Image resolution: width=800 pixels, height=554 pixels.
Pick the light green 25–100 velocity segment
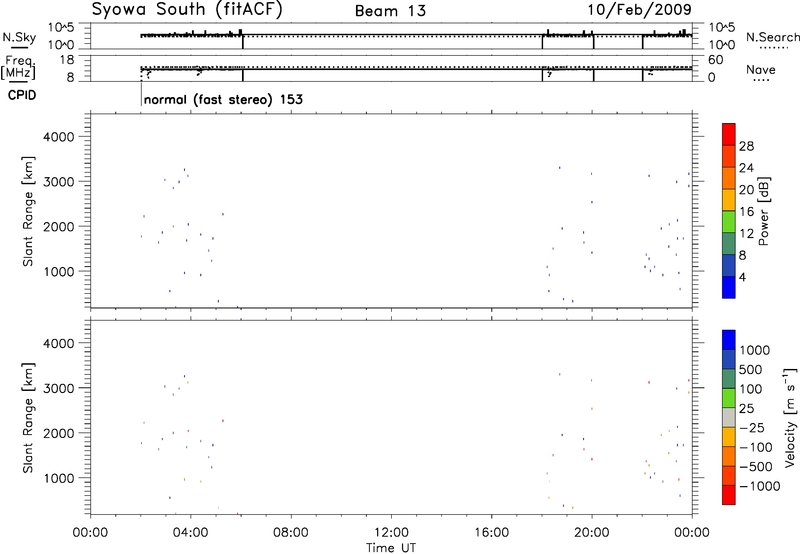tap(729, 398)
